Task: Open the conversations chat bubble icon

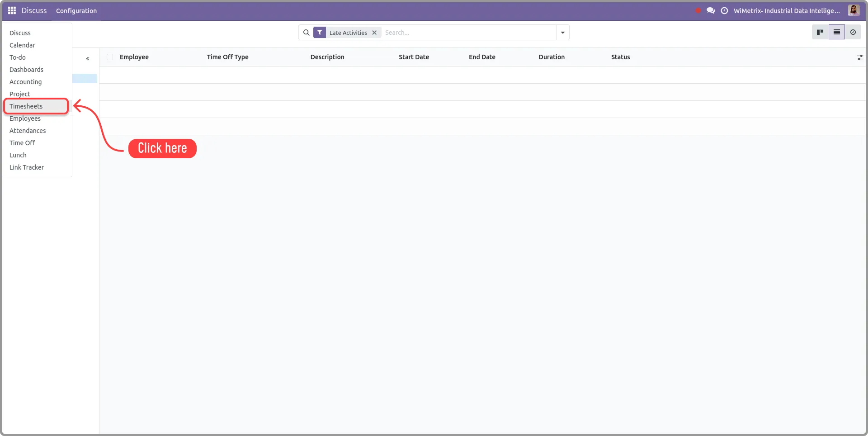Action: click(x=711, y=10)
